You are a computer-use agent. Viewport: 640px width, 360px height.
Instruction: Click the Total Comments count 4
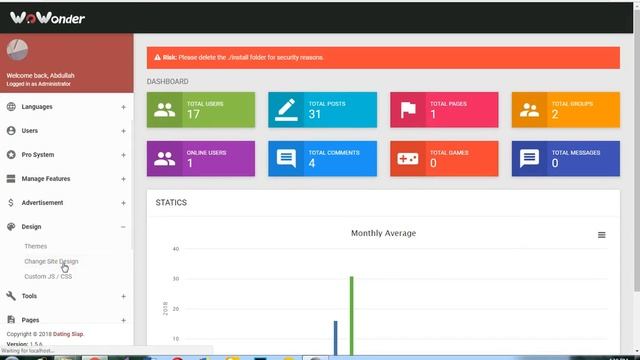pos(312,163)
